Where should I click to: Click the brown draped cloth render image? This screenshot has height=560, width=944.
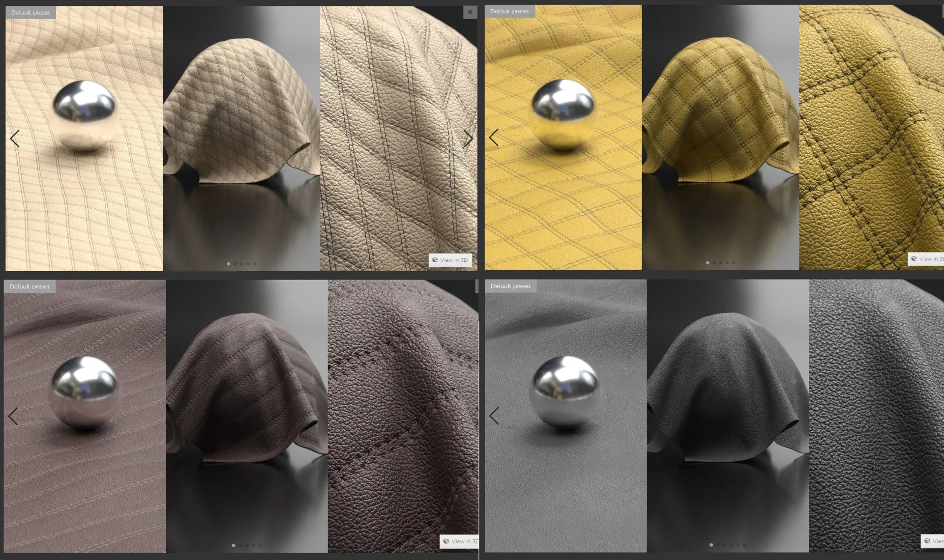coord(247,388)
